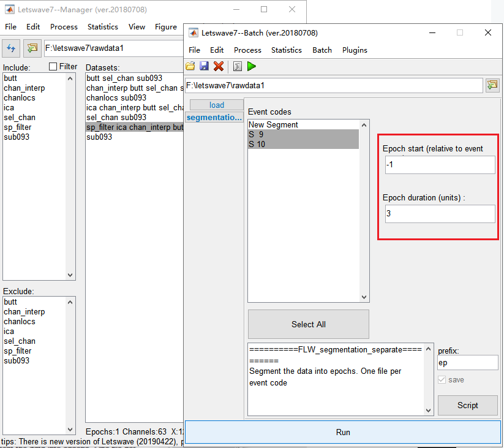Select sp_filter in Include list
The image size is (504, 448).
pos(34,127)
